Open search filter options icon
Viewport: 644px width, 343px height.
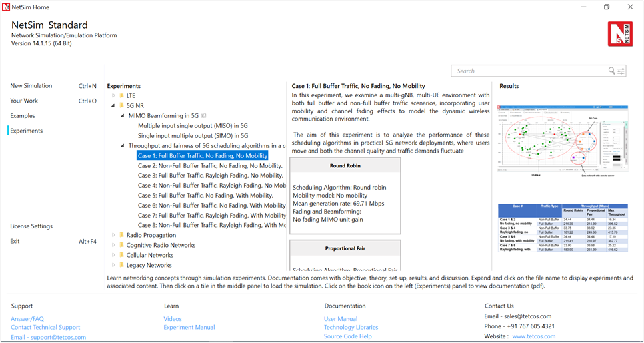tap(621, 71)
